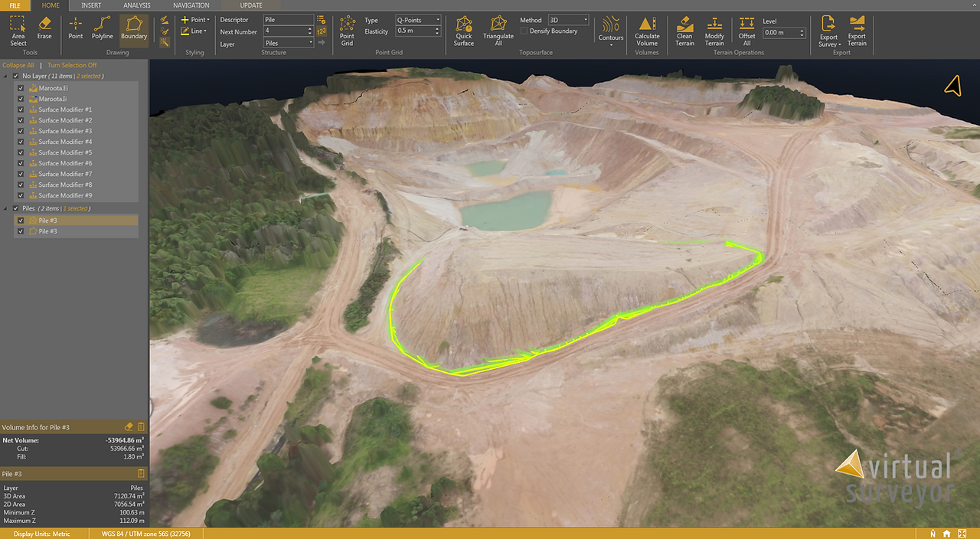Enable the Densify Boundary checkbox
The image size is (980, 539).
[524, 31]
